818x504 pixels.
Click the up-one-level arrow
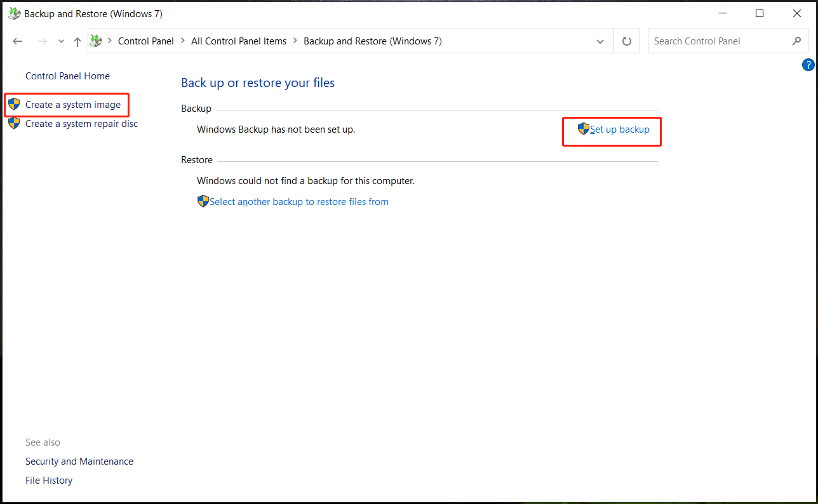coord(77,41)
